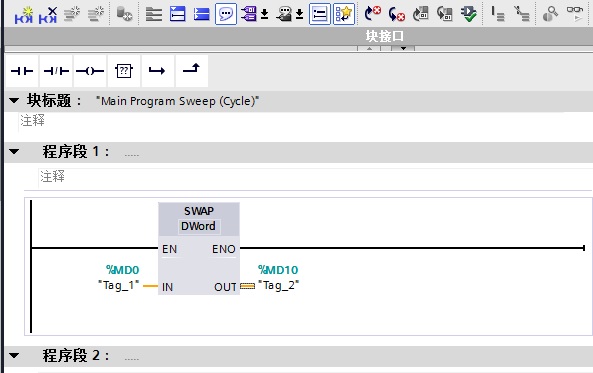This screenshot has width=593, height=373.
Task: Click the crossed-out line list icon
Action: (x=522, y=14)
